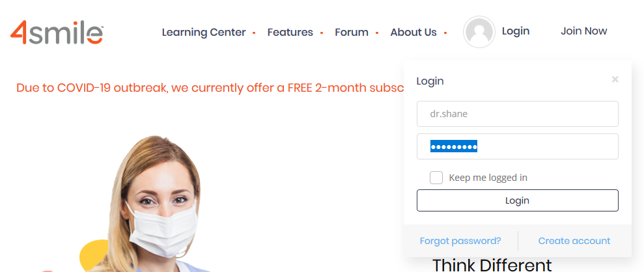Open the Forgot password link
644x272 pixels.
460,241
